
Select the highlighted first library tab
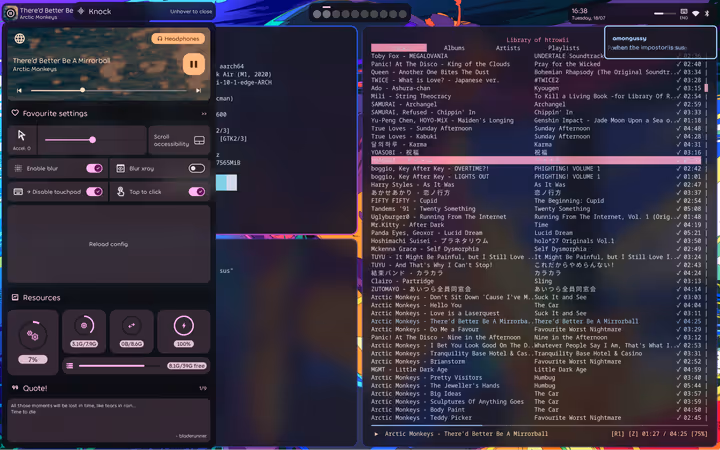pyautogui.click(x=399, y=48)
